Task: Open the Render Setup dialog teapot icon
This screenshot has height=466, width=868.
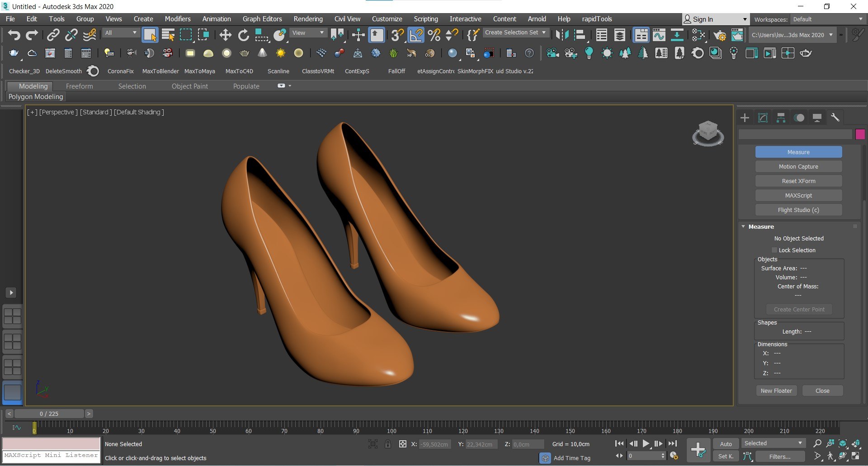Action: click(x=719, y=35)
